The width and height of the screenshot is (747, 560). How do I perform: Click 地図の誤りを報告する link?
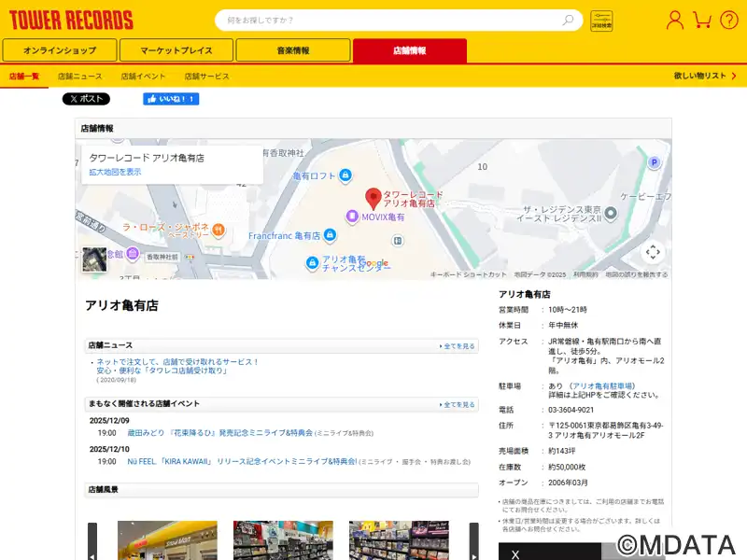(x=637, y=274)
